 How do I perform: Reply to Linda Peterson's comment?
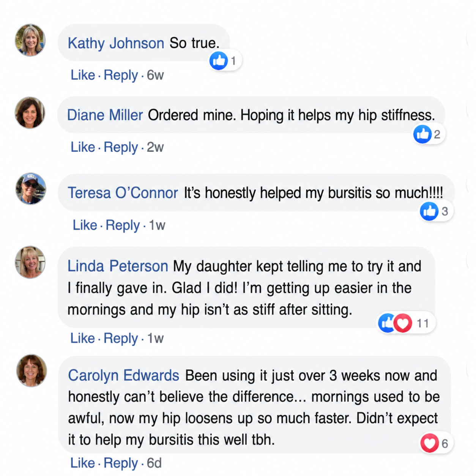click(x=121, y=338)
